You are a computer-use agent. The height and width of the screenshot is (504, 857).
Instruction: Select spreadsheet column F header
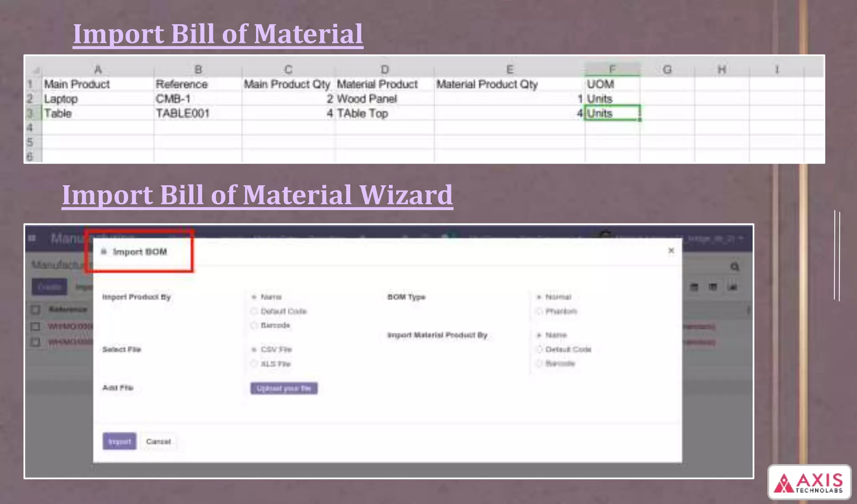(612, 69)
